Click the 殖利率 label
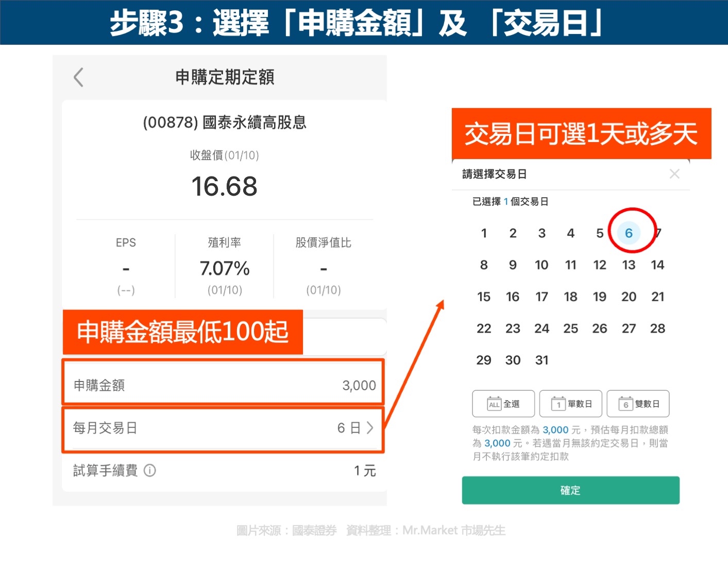 coord(225,242)
